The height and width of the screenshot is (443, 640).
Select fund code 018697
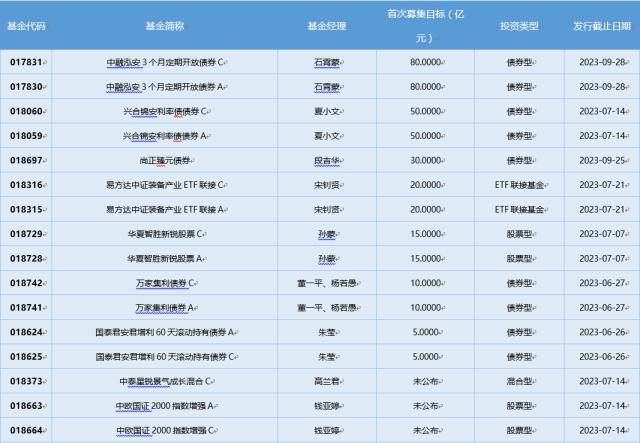pos(26,160)
